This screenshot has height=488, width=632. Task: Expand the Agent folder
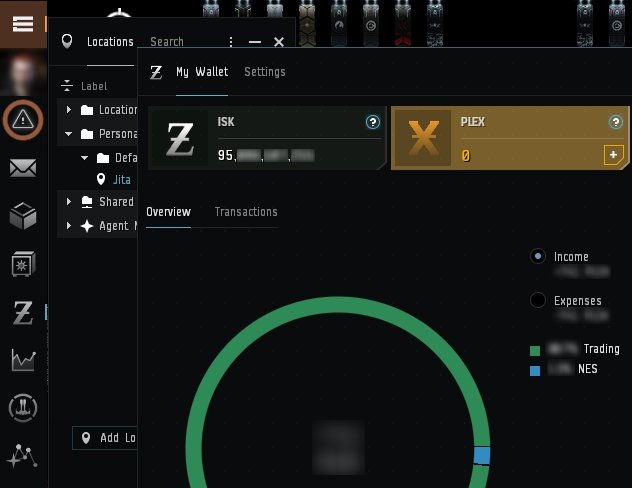(69, 226)
